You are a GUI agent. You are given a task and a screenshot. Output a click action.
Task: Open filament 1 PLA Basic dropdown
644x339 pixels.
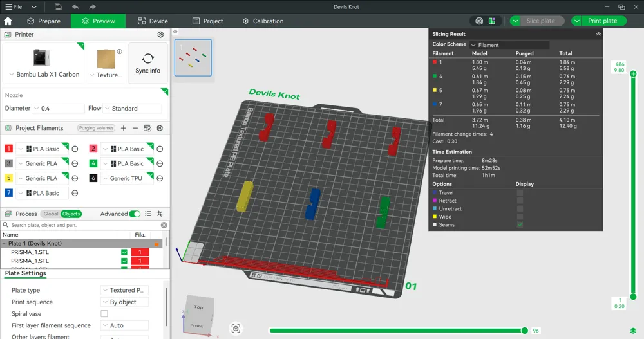[42, 149]
